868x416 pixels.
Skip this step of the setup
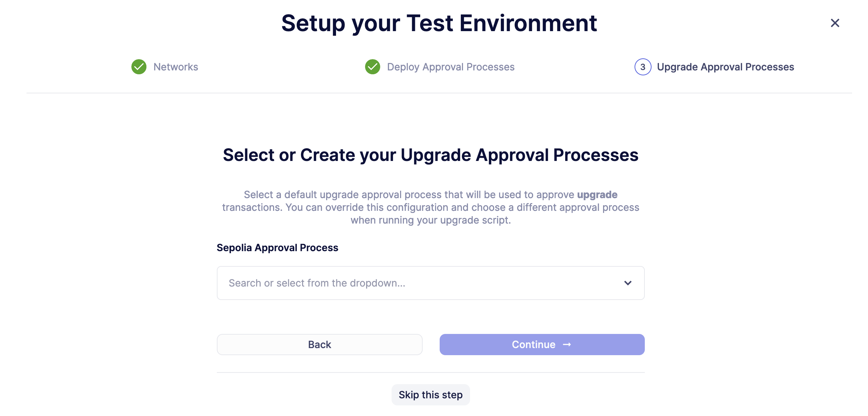pos(430,394)
